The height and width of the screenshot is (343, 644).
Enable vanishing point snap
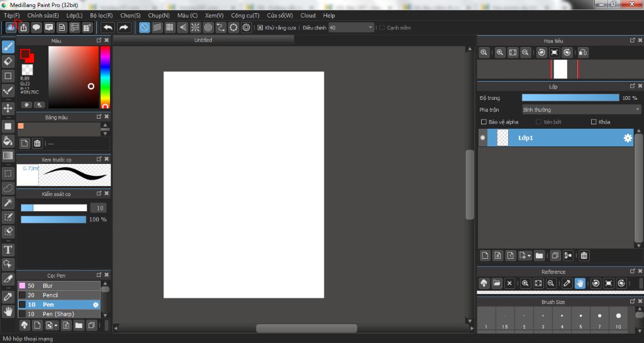point(183,28)
